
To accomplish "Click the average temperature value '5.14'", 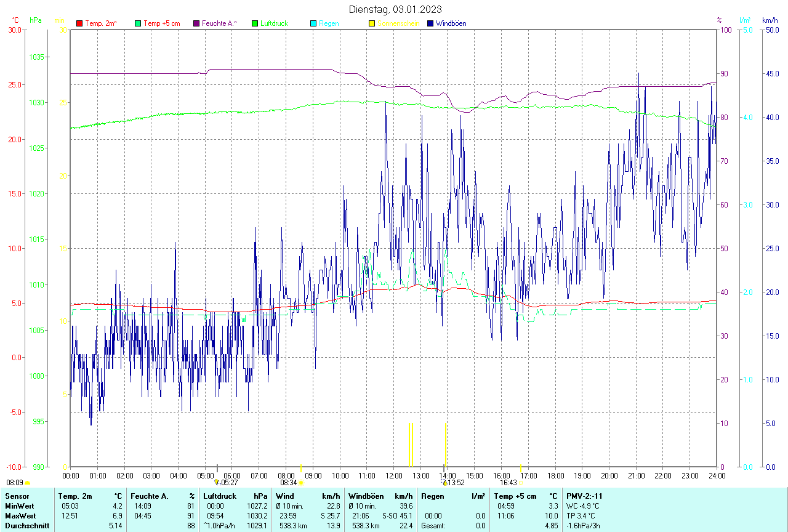I will (116, 526).
